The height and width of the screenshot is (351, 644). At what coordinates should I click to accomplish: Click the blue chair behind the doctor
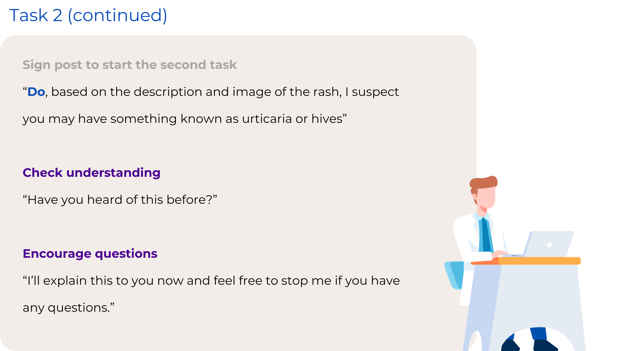point(454,275)
